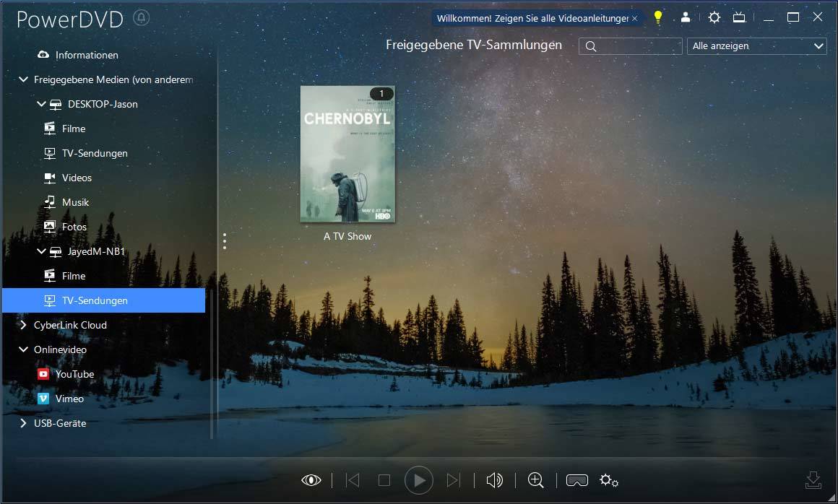Open the Chernobyl TV show poster
This screenshot has height=504, width=838.
[347, 155]
